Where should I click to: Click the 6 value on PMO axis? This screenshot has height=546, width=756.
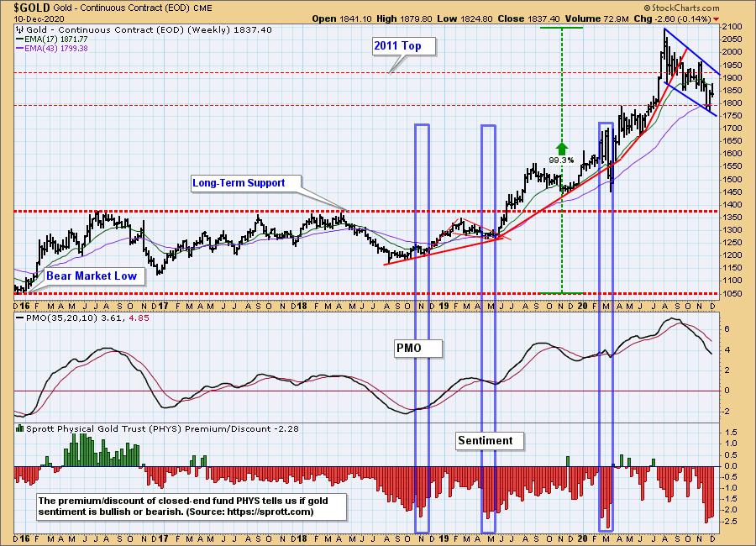coord(727,329)
